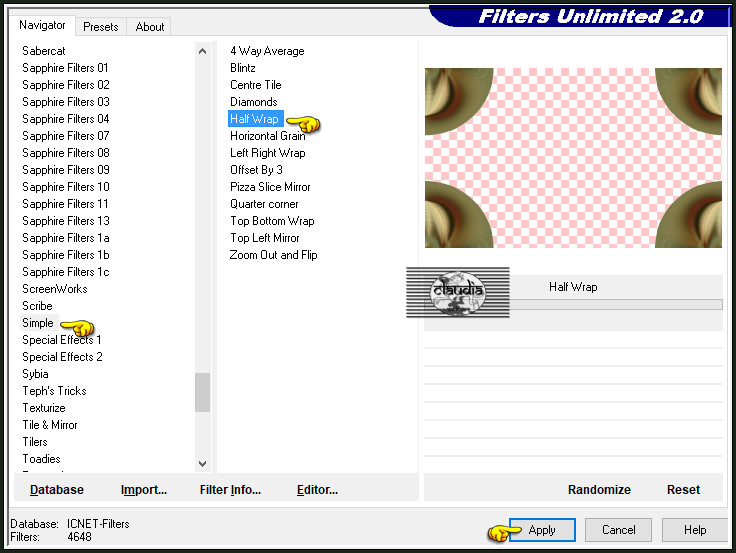Select the Scribe category

pos(37,306)
